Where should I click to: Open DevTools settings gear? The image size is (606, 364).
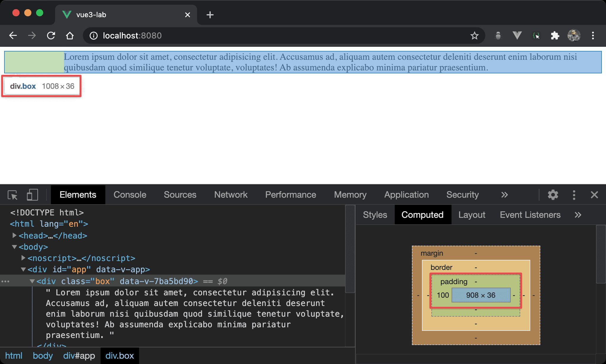click(553, 195)
